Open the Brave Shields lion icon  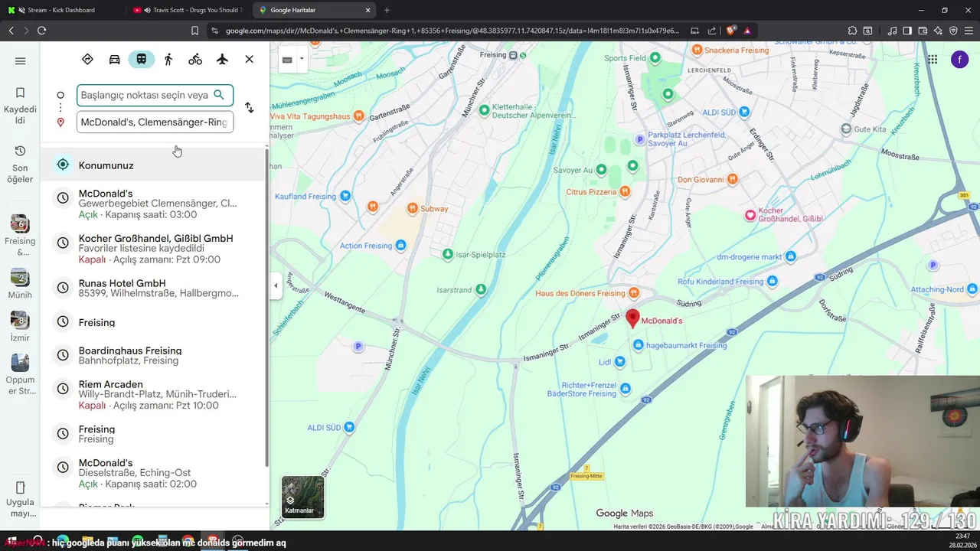pyautogui.click(x=731, y=31)
